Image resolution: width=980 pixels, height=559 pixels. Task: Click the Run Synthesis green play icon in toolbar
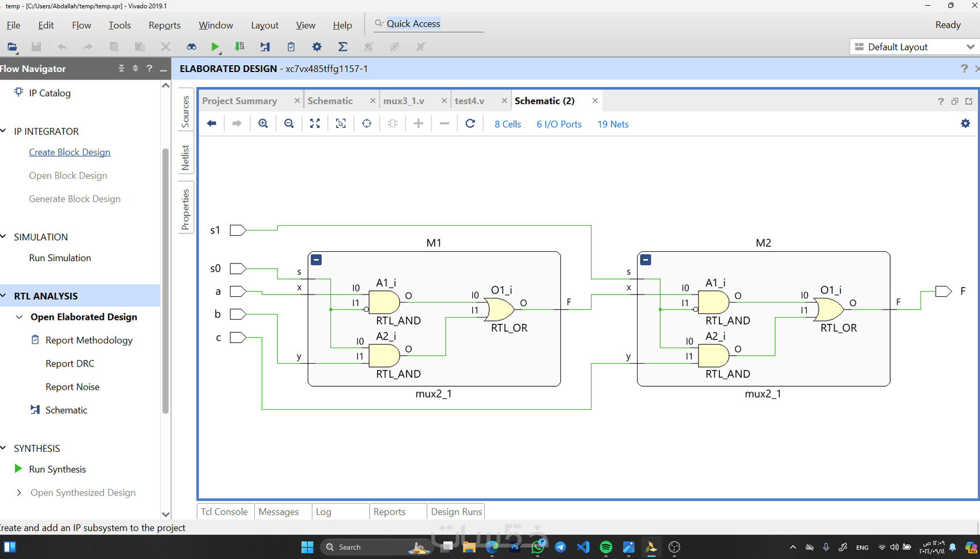point(215,47)
